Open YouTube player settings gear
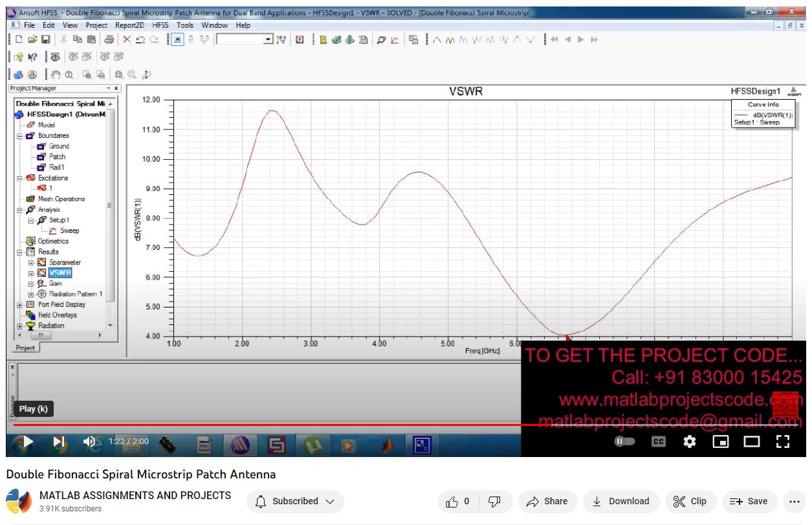Image resolution: width=812 pixels, height=525 pixels. tap(690, 441)
